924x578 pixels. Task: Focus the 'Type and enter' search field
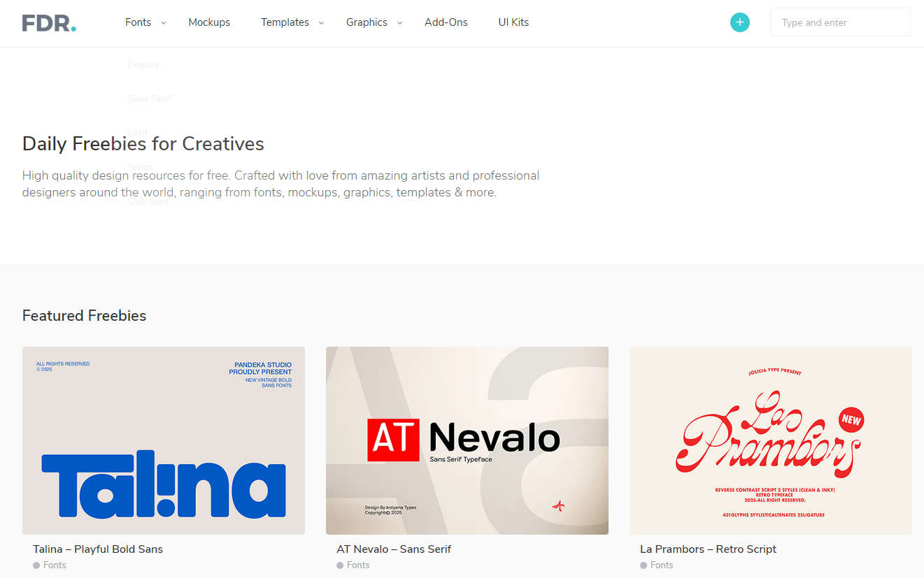[841, 22]
